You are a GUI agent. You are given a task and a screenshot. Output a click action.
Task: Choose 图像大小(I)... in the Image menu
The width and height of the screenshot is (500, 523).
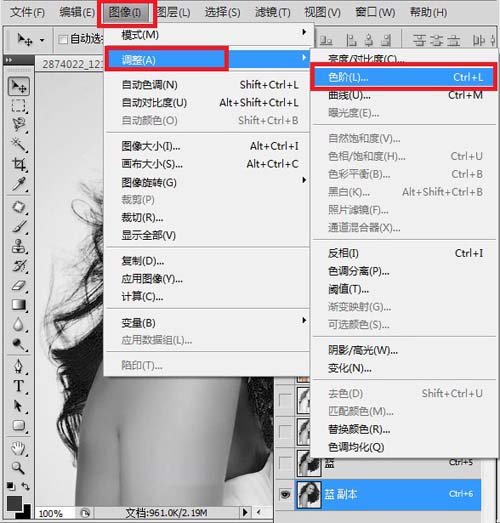(x=207, y=146)
